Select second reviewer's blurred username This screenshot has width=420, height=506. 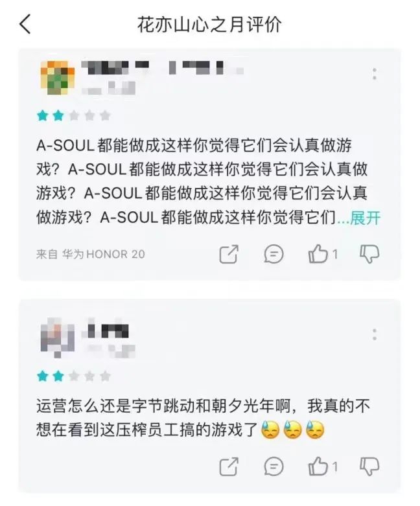[x=108, y=330]
